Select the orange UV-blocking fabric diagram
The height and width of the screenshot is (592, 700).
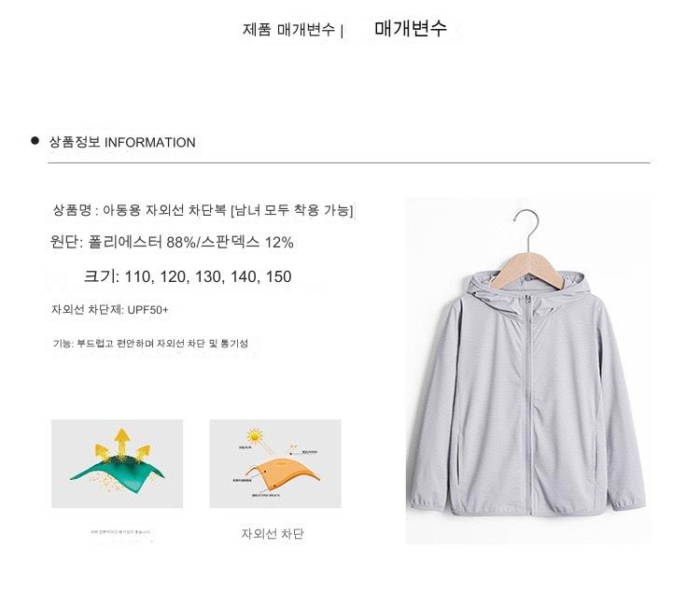[x=275, y=463]
